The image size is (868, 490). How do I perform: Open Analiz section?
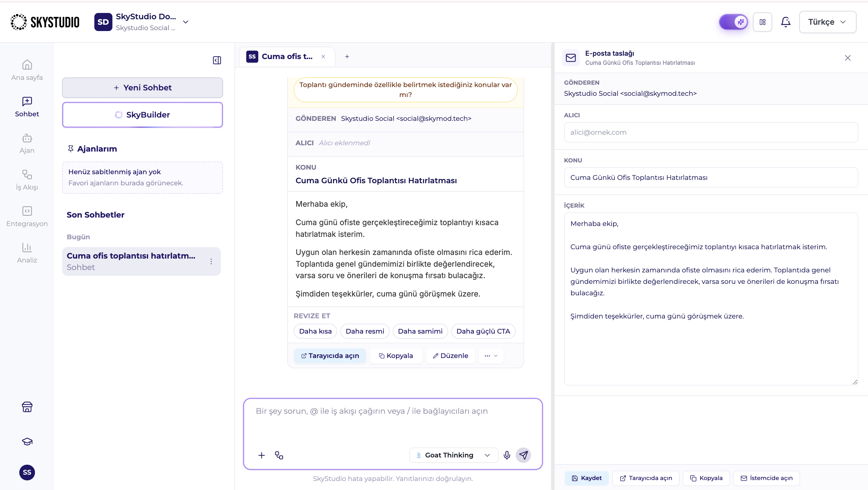pos(27,253)
